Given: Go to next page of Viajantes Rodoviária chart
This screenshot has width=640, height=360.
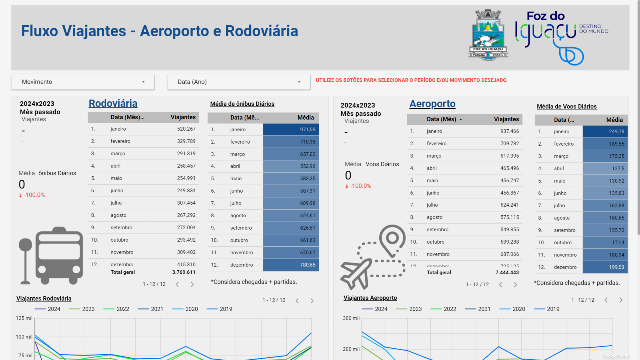Looking at the screenshot, I should click(312, 301).
